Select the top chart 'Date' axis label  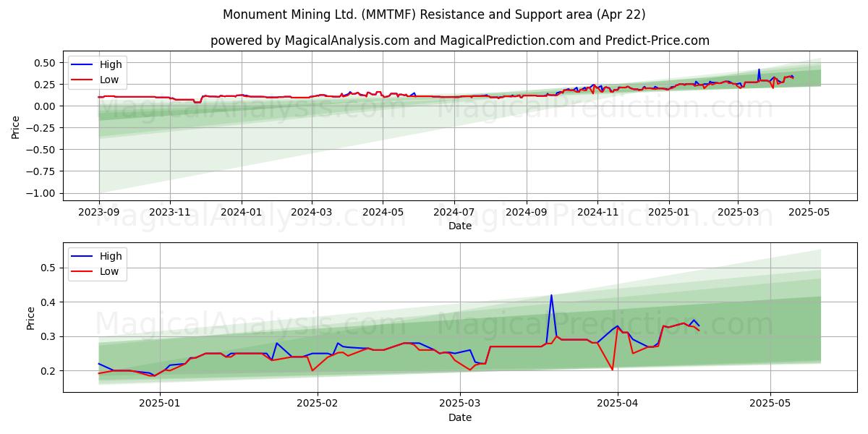460,226
